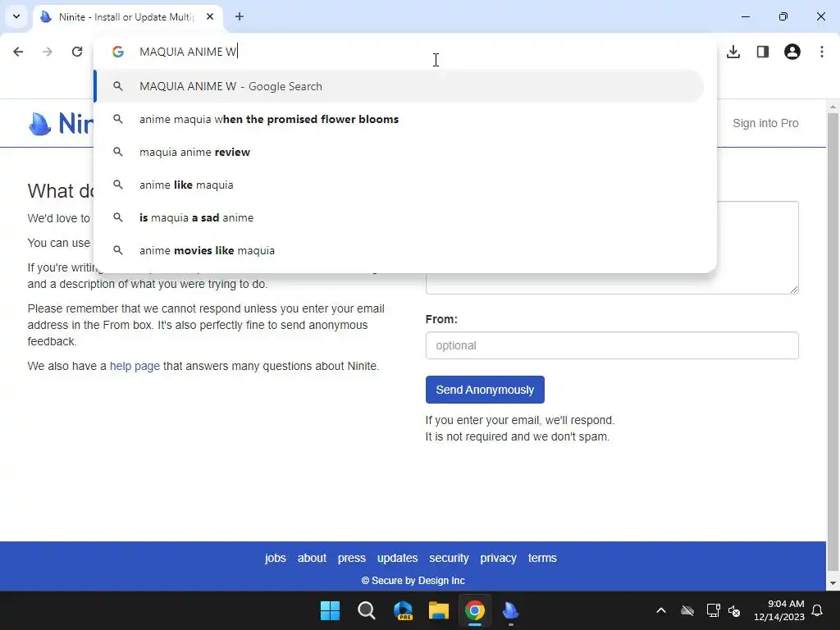Close the Ninite tab
This screenshot has width=840, height=630.
click(210, 16)
